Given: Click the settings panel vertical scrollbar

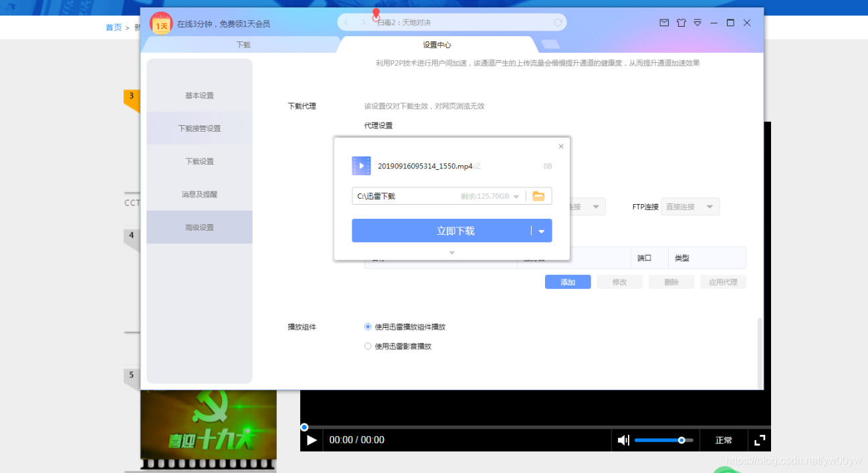Looking at the screenshot, I should [x=760, y=353].
